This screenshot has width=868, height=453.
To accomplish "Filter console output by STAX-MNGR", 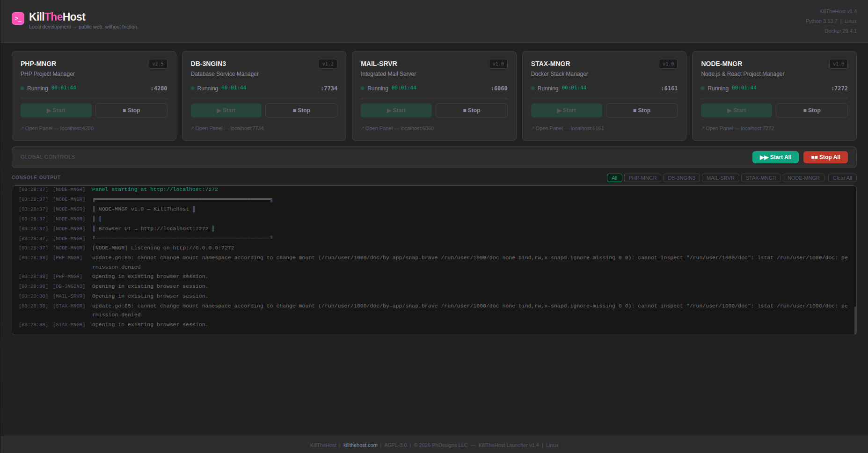I will pyautogui.click(x=761, y=178).
